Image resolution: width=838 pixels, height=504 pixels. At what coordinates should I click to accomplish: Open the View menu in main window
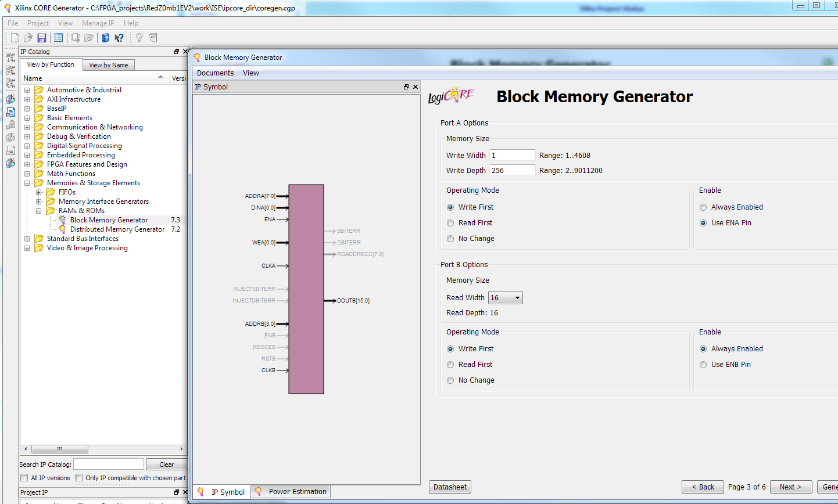65,23
